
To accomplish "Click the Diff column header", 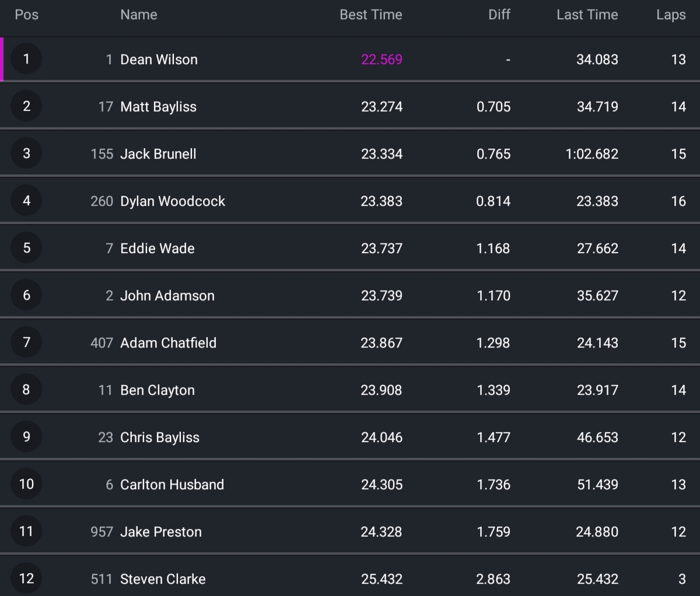I will tap(499, 15).
